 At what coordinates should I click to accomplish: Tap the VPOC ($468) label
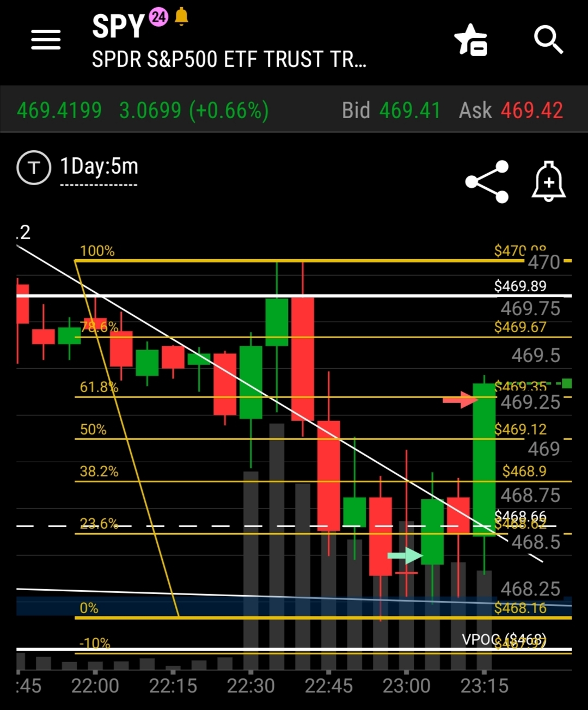[x=504, y=639]
